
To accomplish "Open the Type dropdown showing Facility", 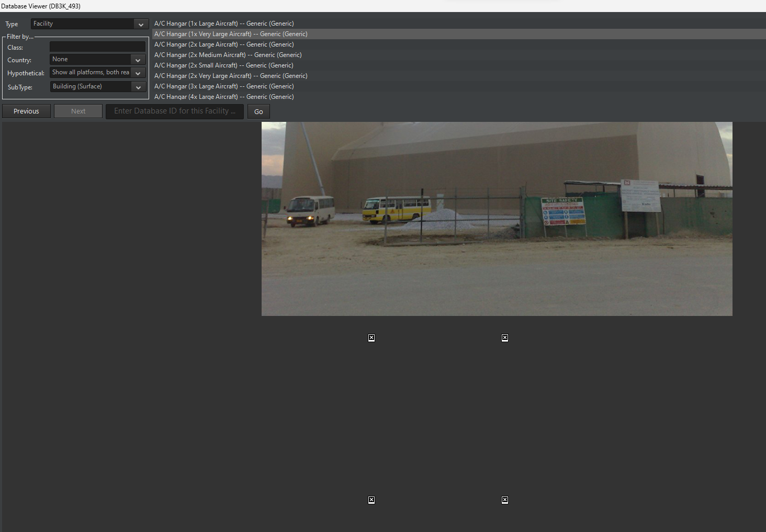I will 89,24.
